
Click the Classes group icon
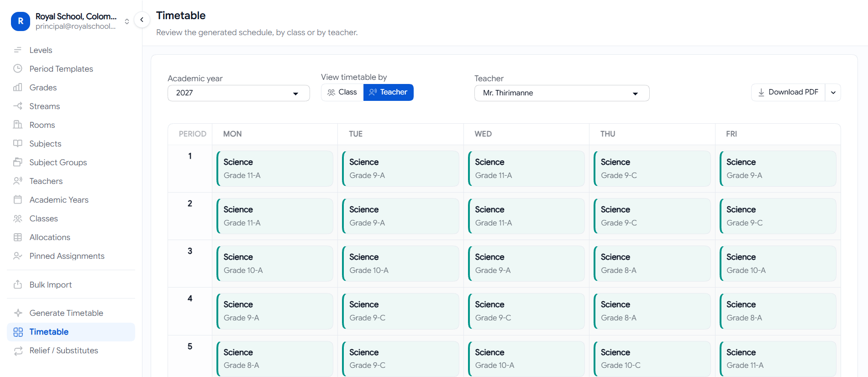[x=18, y=218]
